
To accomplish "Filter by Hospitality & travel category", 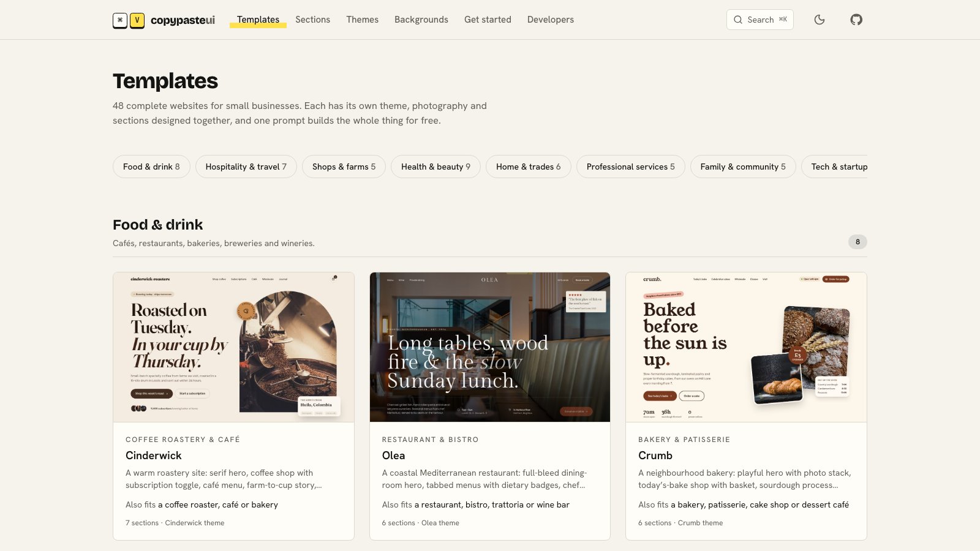I will point(246,167).
